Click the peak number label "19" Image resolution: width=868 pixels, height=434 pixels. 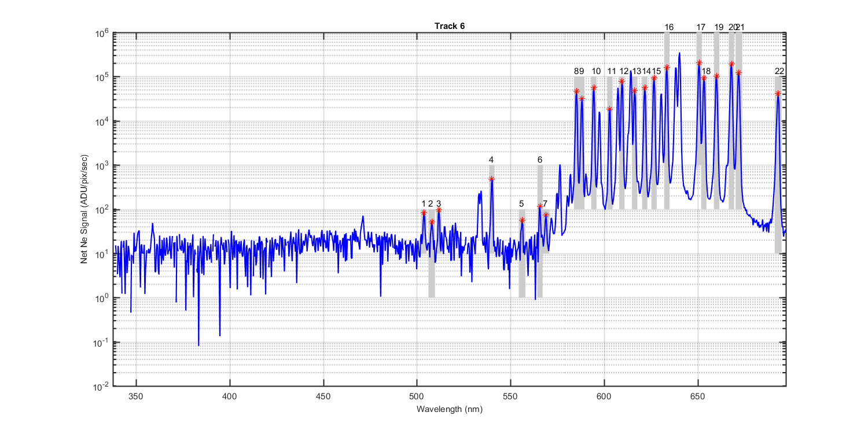pyautogui.click(x=719, y=27)
